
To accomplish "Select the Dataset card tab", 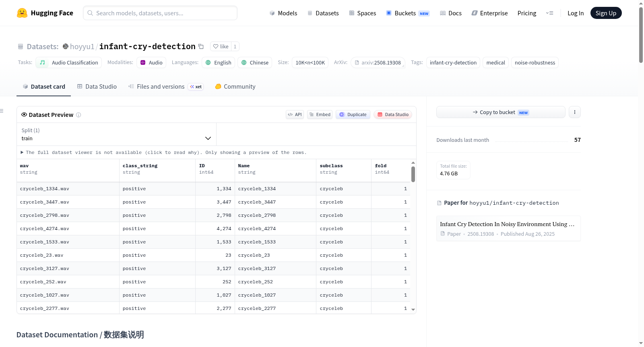I will [x=43, y=87].
